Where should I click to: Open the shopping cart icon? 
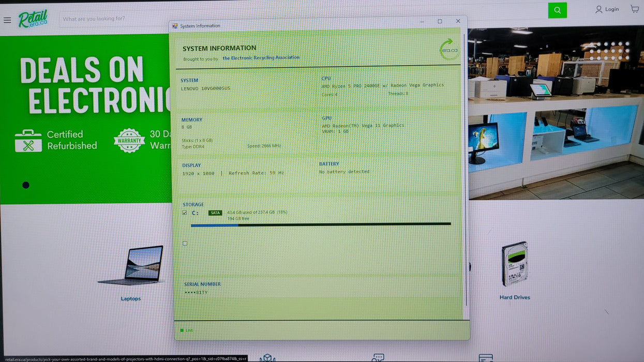[635, 9]
